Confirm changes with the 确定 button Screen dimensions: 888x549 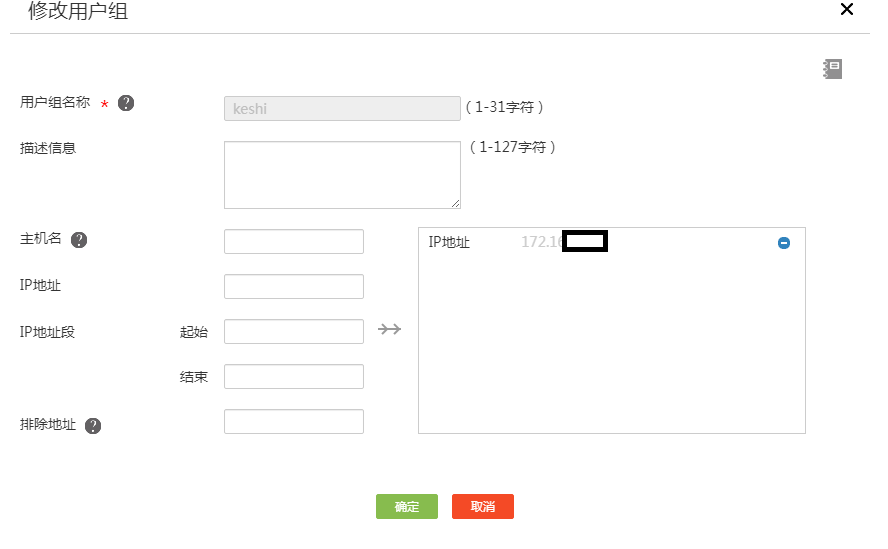click(x=407, y=507)
